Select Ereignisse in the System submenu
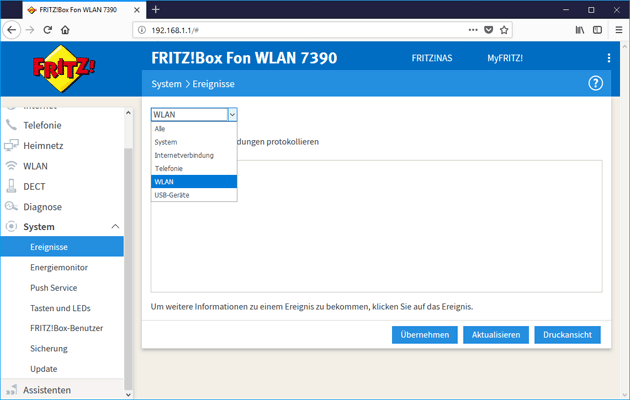This screenshot has height=400, width=630. click(x=62, y=247)
